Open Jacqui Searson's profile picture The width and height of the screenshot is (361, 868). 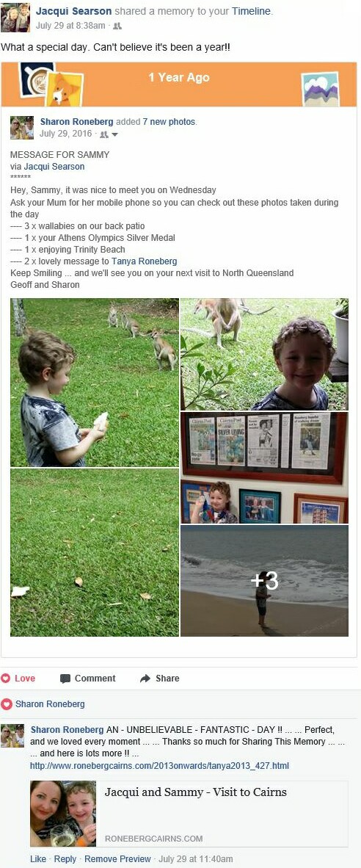click(15, 17)
